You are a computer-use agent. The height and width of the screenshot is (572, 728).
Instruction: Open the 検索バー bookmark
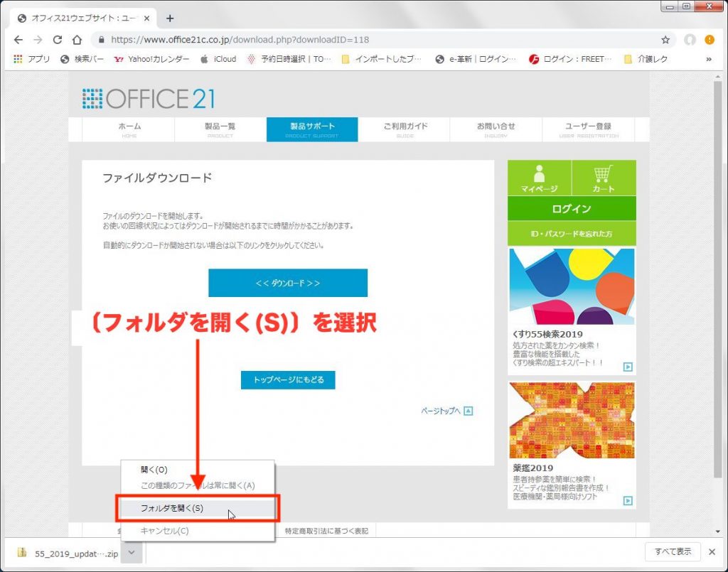click(x=82, y=59)
